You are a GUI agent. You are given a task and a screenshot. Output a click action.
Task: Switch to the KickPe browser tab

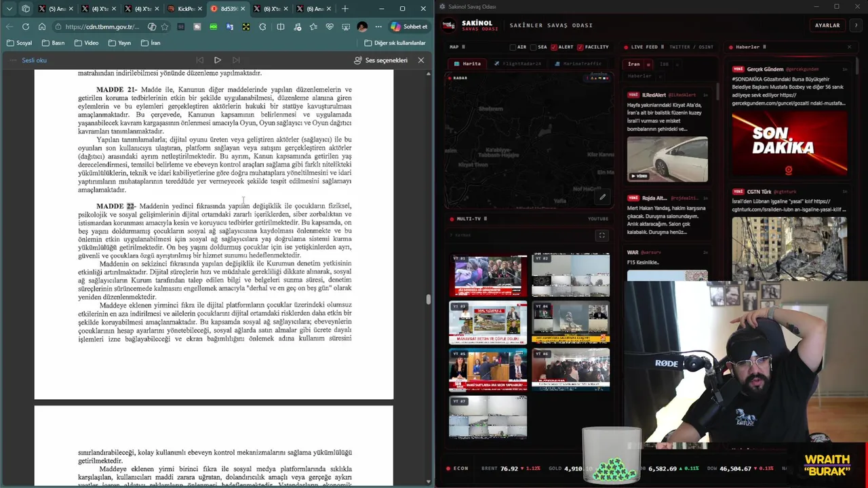click(x=185, y=9)
